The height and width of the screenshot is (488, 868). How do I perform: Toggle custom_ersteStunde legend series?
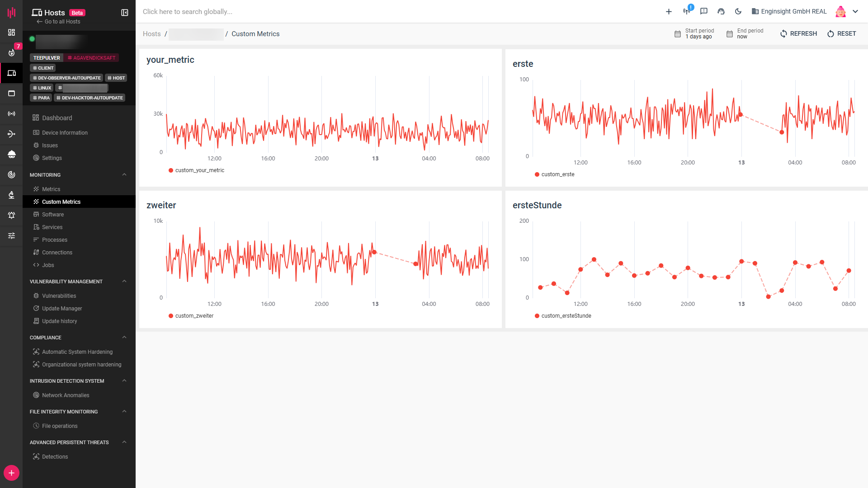click(x=566, y=316)
